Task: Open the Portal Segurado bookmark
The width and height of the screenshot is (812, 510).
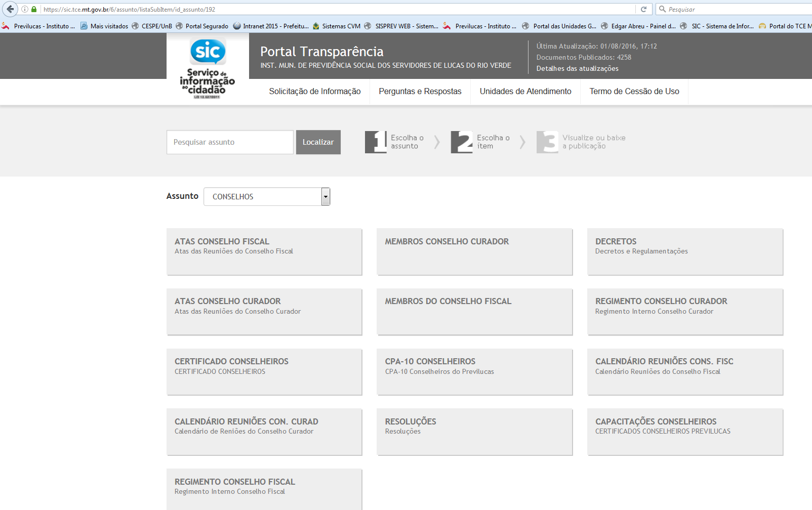Action: (202, 26)
